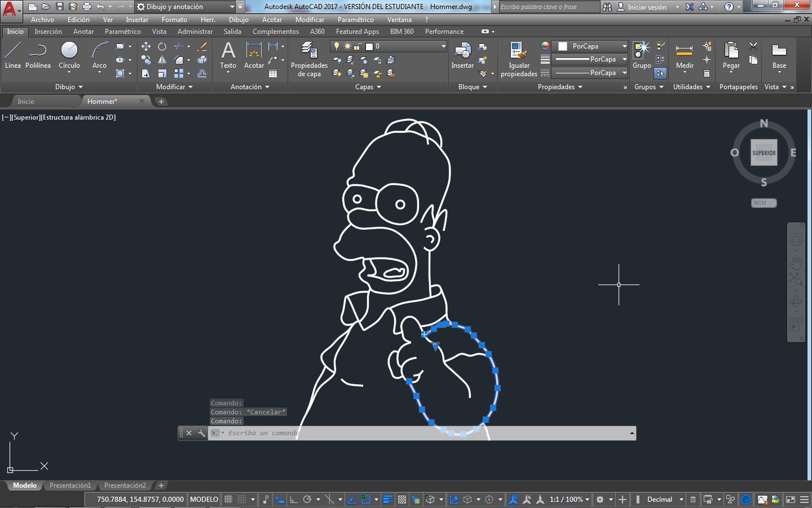Open the Formato menu
Screen dimensions: 812x508
point(174,20)
